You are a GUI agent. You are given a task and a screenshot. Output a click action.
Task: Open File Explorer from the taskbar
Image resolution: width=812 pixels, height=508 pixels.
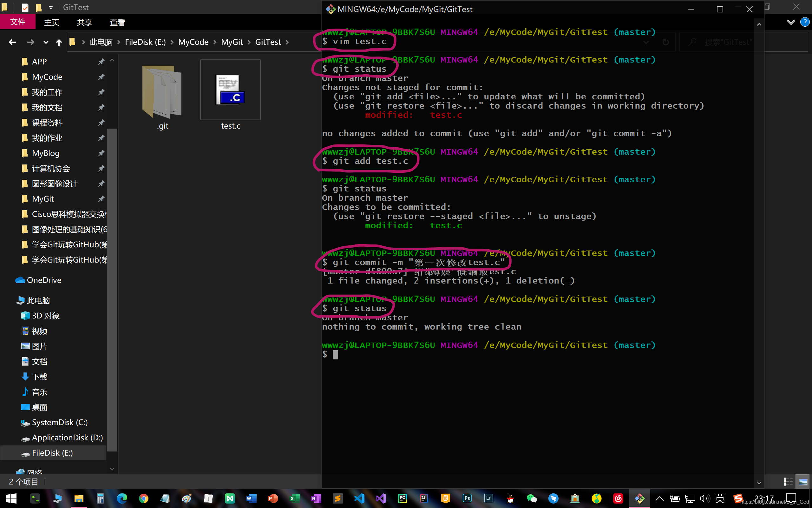click(x=79, y=498)
